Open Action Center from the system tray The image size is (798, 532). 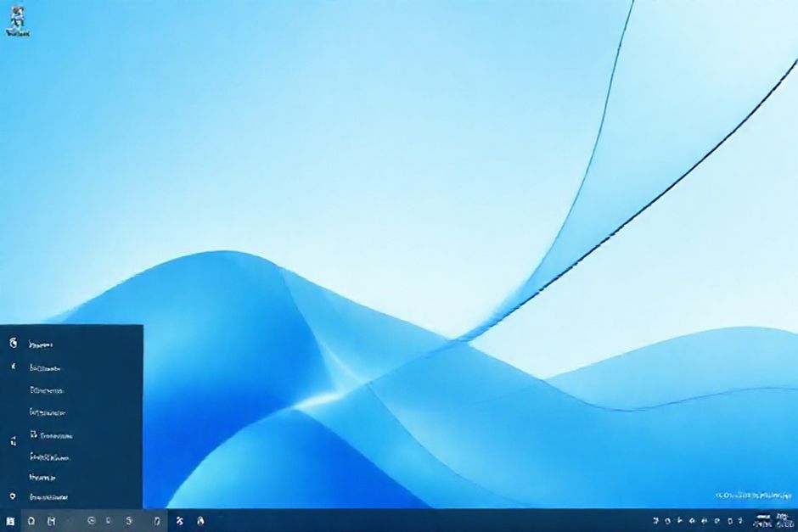point(739,520)
